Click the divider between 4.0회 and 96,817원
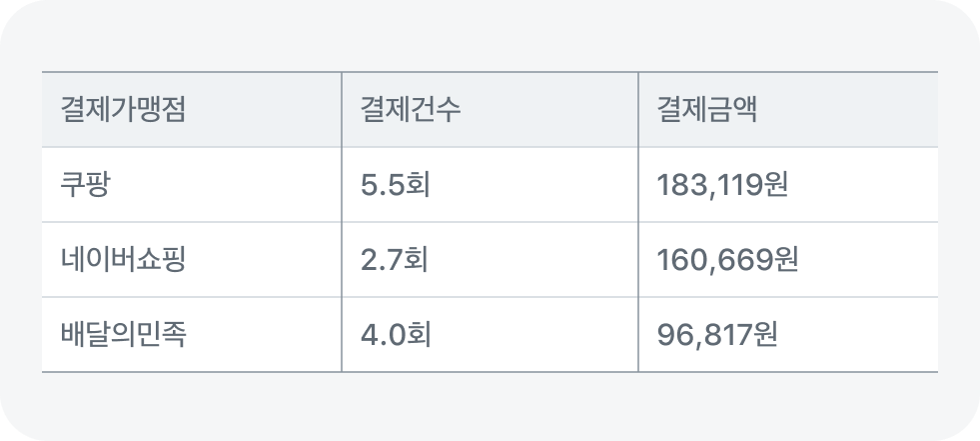This screenshot has width=980, height=441. 638,335
